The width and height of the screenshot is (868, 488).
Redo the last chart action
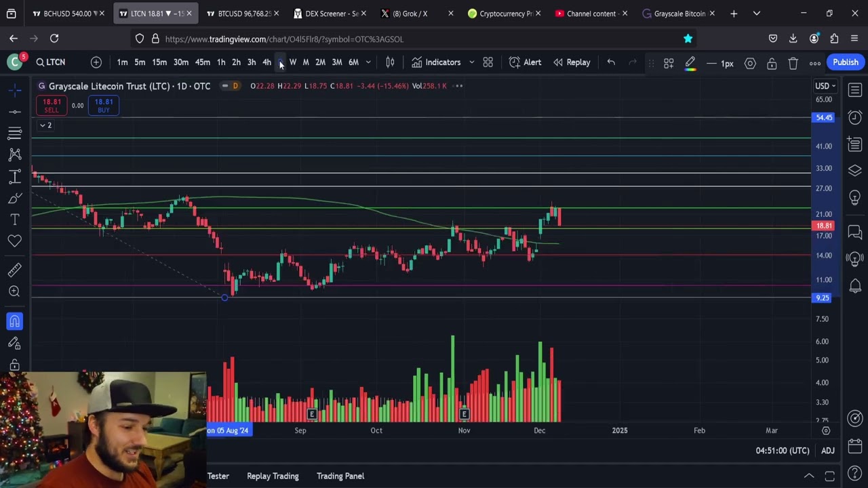point(633,62)
